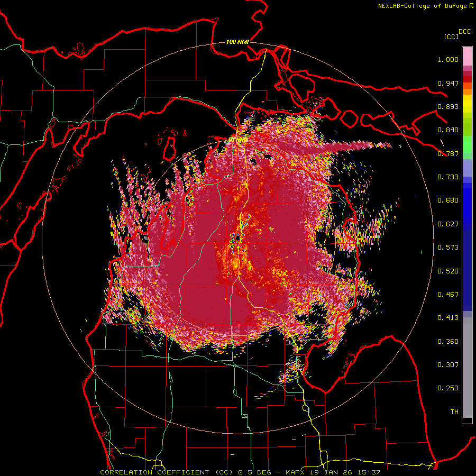Select the 0.307 scale value
This screenshot has width=476, height=476.
[448, 365]
